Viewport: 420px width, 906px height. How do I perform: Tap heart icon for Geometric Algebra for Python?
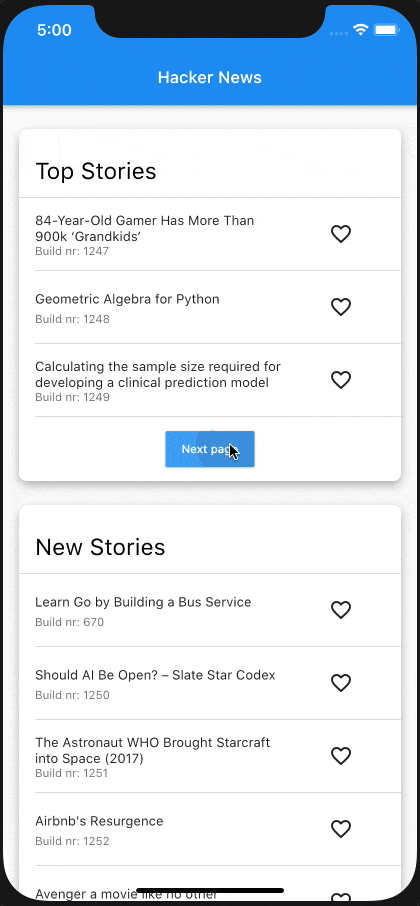(x=341, y=307)
